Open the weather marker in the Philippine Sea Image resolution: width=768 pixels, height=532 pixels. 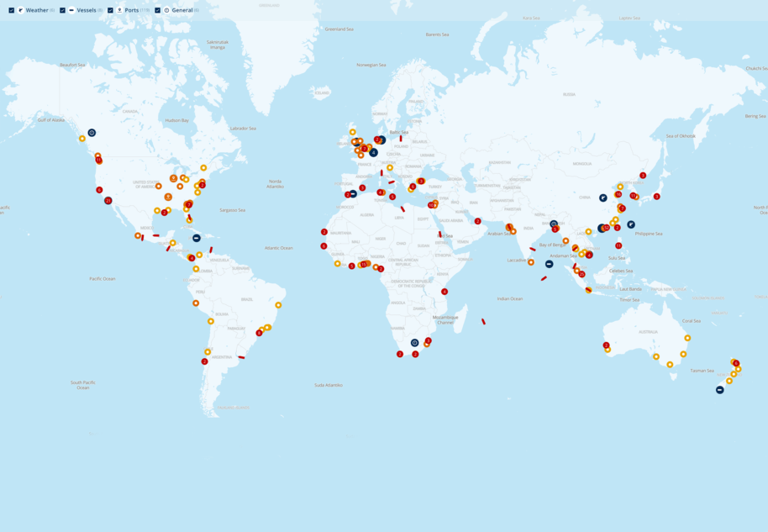tap(631, 224)
